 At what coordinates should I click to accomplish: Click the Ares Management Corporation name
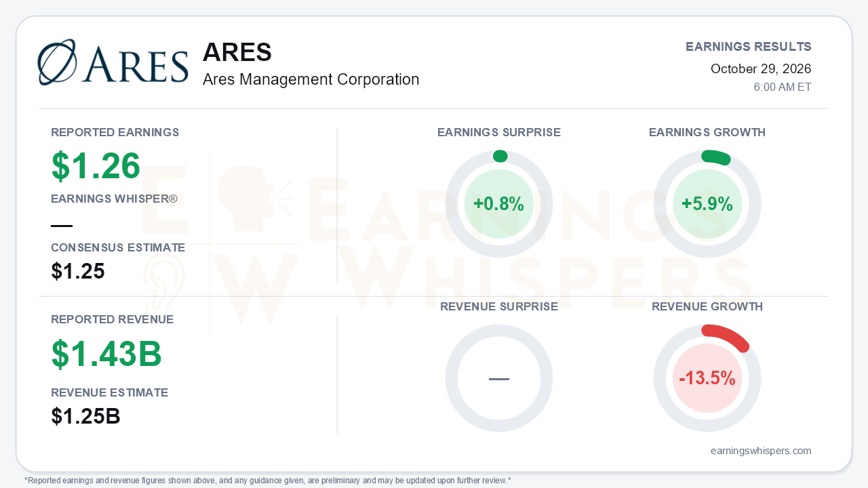pos(311,79)
